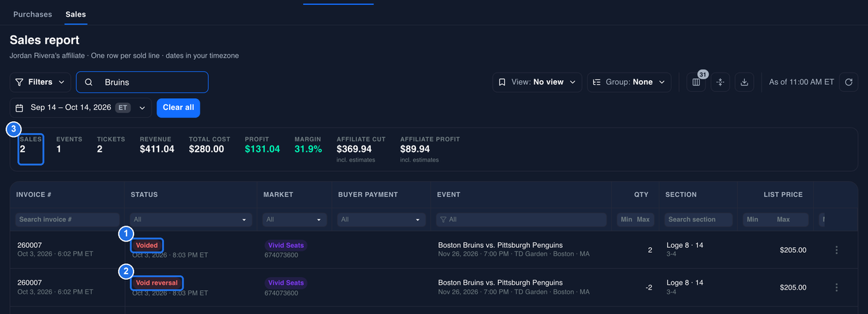The height and width of the screenshot is (314, 868).
Task: Sort by the Section column header
Action: [681, 194]
